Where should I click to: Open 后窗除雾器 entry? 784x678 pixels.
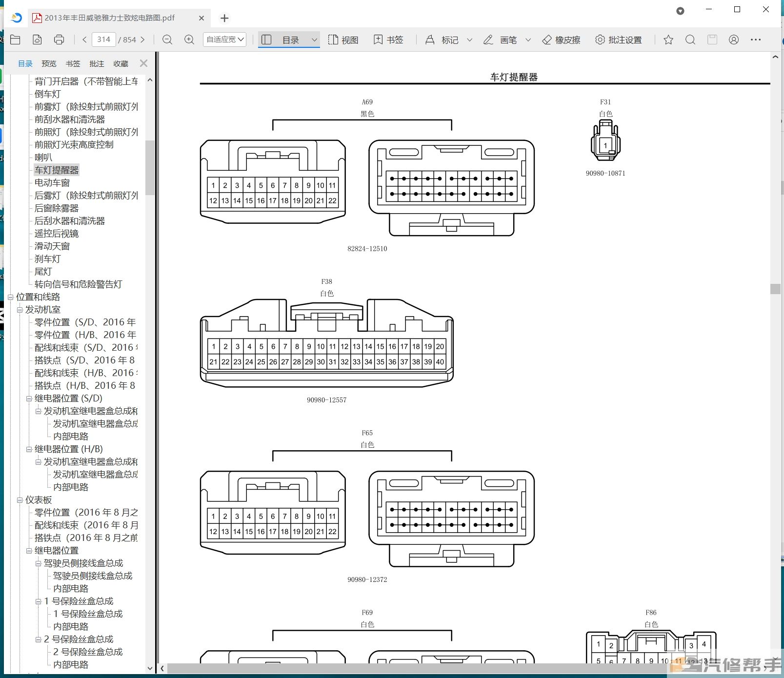click(57, 208)
